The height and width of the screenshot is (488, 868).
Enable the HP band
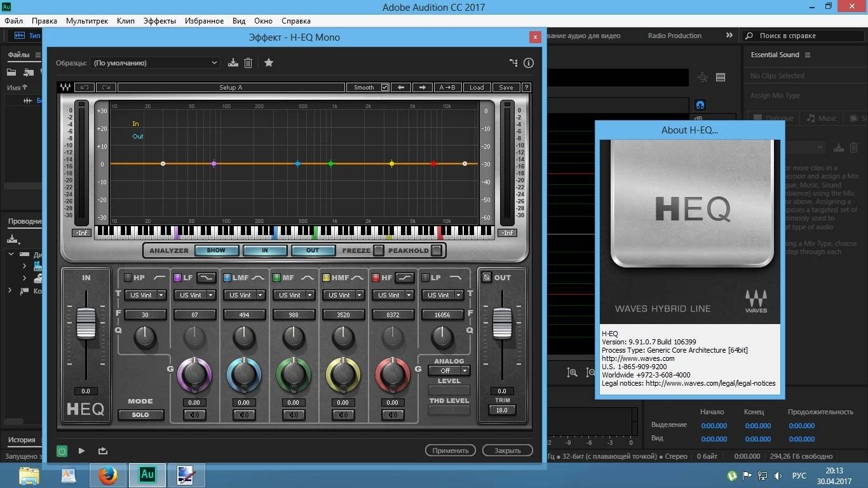point(128,278)
